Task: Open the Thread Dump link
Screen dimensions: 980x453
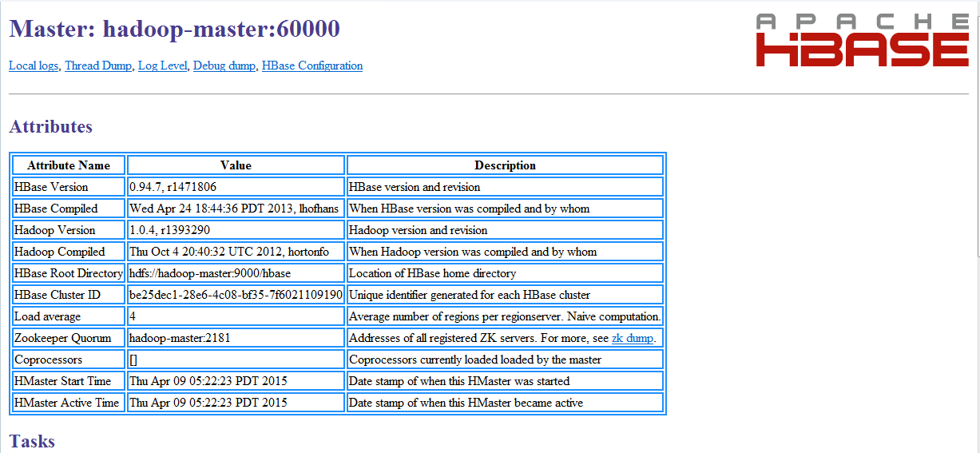Action: (x=98, y=66)
